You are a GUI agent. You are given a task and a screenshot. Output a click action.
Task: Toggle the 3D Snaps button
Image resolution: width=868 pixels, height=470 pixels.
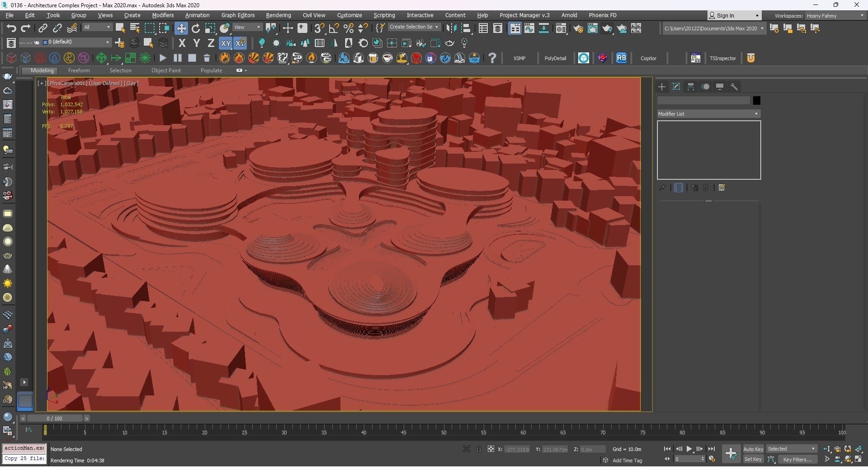319,28
